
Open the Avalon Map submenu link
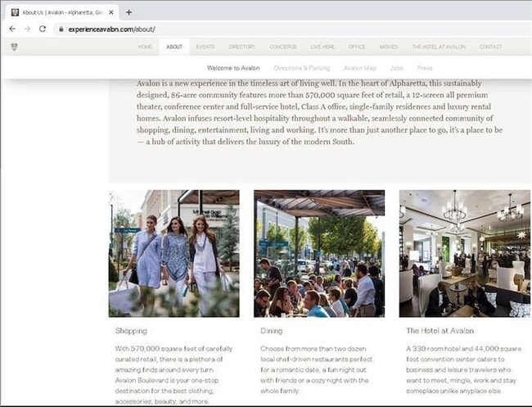(359, 68)
